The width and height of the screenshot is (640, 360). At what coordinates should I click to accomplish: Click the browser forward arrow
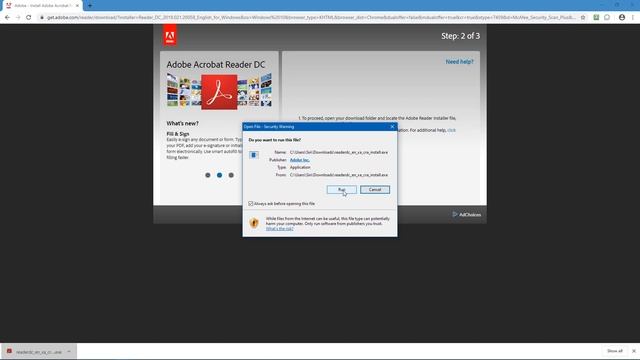coord(18,18)
